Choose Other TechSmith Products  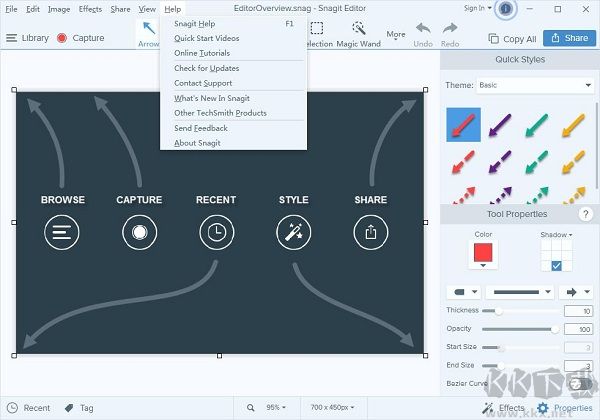233,113
